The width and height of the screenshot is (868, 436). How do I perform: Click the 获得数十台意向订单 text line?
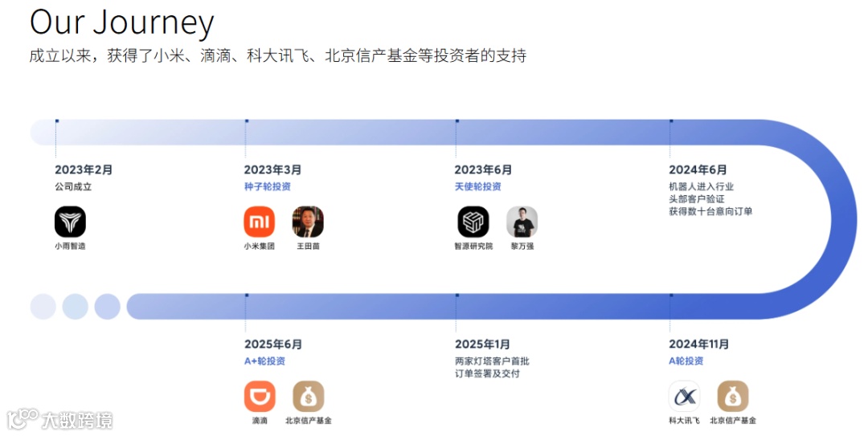click(710, 211)
